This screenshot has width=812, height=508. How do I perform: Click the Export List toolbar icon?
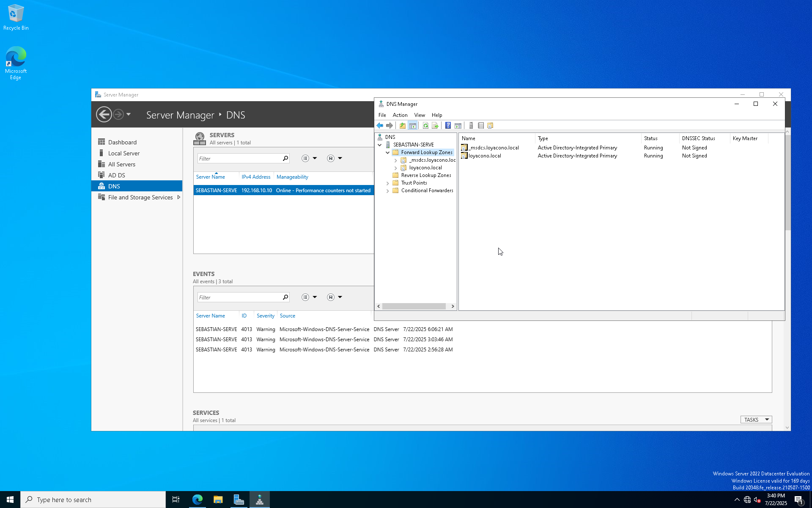(x=435, y=125)
